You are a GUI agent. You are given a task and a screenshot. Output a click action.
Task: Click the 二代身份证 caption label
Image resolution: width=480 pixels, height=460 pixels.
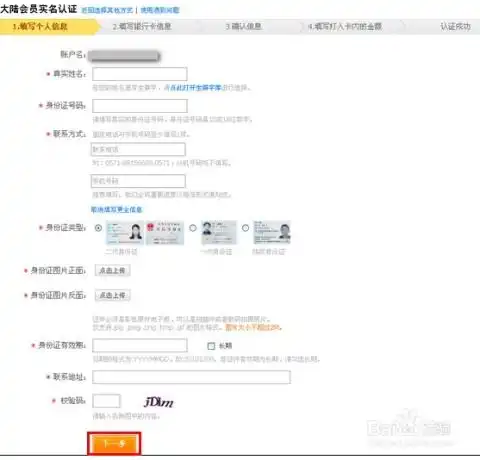click(121, 252)
